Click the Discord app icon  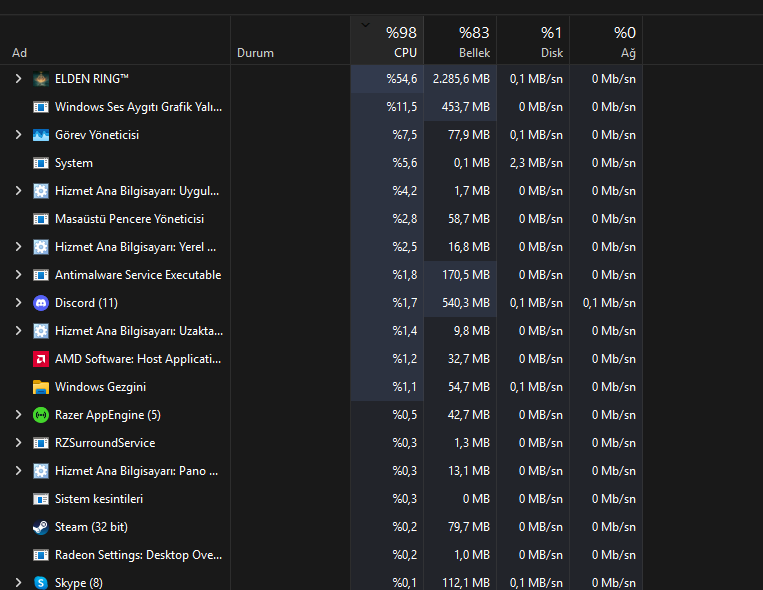point(41,303)
